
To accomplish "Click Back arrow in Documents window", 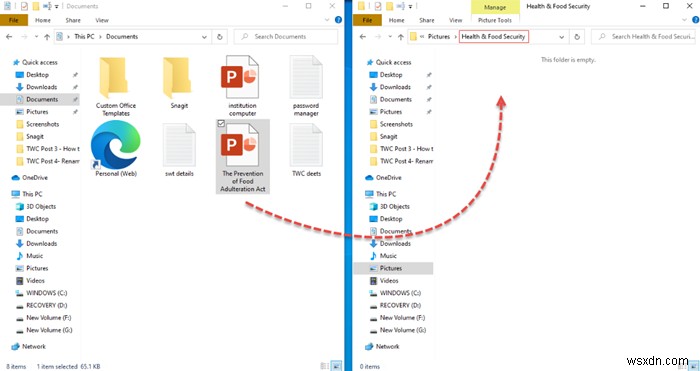I will [9, 37].
